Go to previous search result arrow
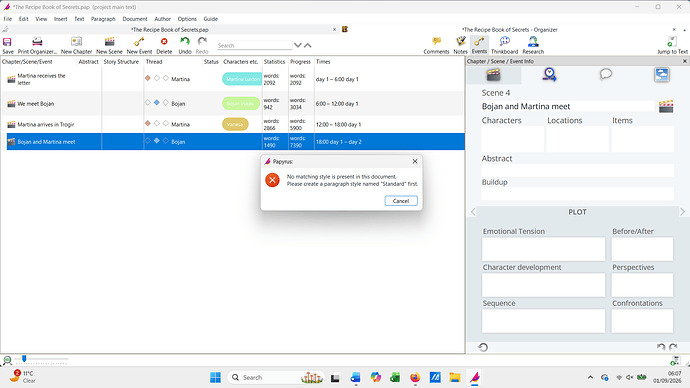 coord(308,45)
